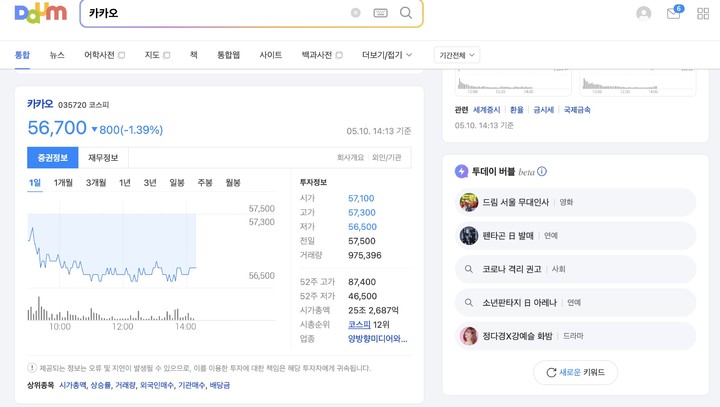Open the services grid icon
This screenshot has height=407, width=720.
pos(703,14)
